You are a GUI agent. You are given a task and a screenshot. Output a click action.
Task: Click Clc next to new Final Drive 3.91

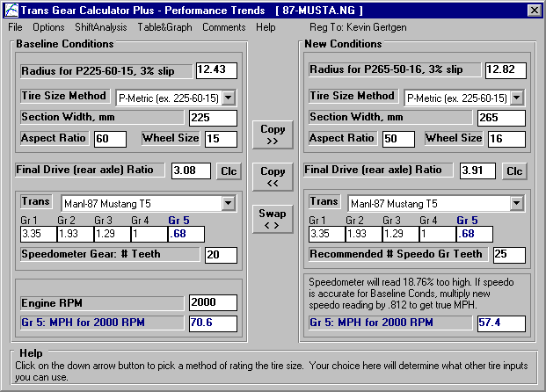(x=514, y=171)
